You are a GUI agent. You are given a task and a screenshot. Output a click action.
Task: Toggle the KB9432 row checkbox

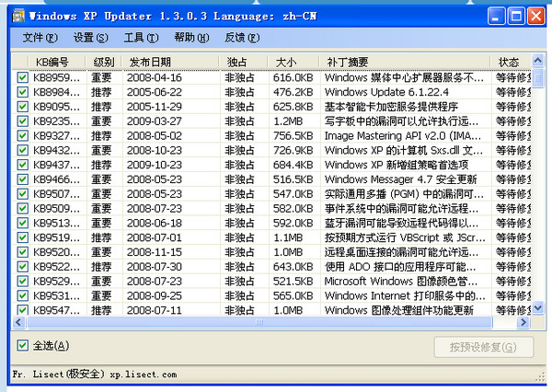22,150
